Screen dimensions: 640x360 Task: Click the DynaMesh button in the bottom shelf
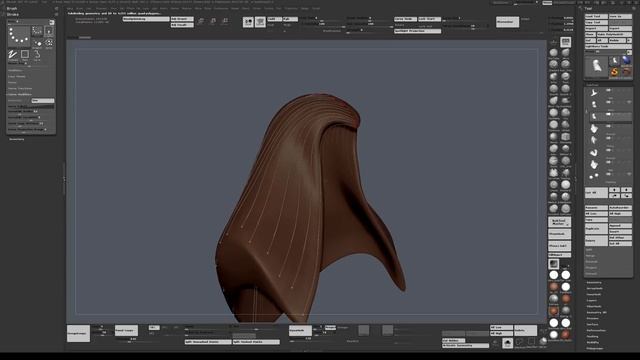300,331
